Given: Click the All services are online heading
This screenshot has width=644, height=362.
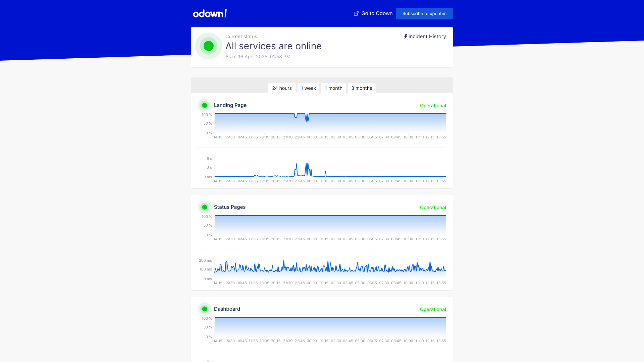Looking at the screenshot, I should [273, 46].
